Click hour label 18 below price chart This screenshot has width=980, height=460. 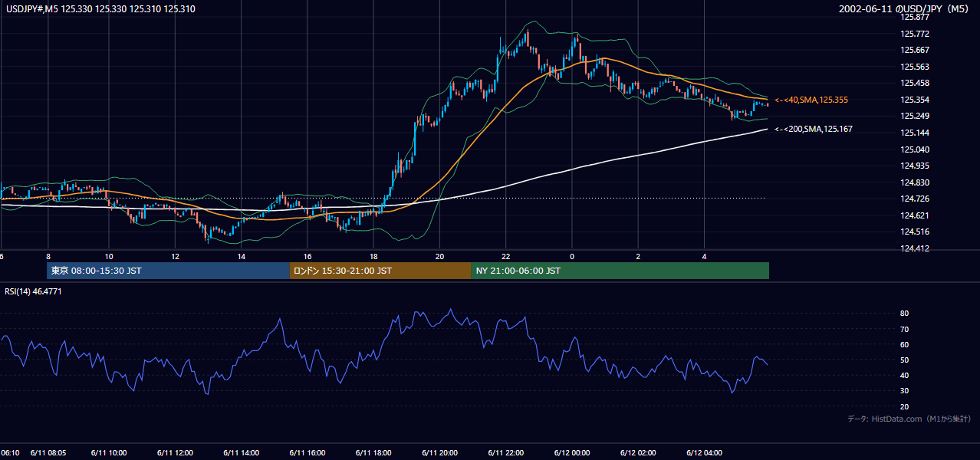point(373,256)
